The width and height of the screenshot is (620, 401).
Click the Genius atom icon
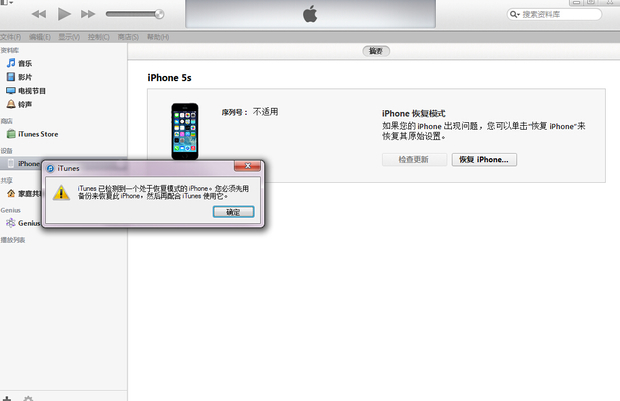tap(11, 223)
